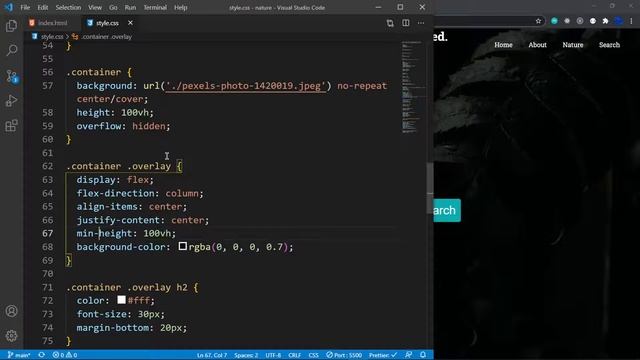Click the feedback icon in status bar
Screen dimensions: 640x360
409,355
